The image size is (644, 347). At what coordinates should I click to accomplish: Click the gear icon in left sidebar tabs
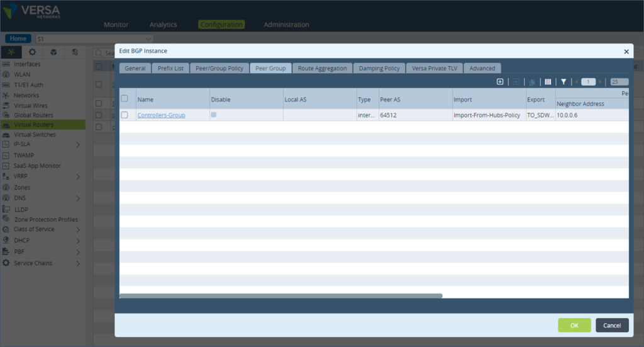point(32,52)
